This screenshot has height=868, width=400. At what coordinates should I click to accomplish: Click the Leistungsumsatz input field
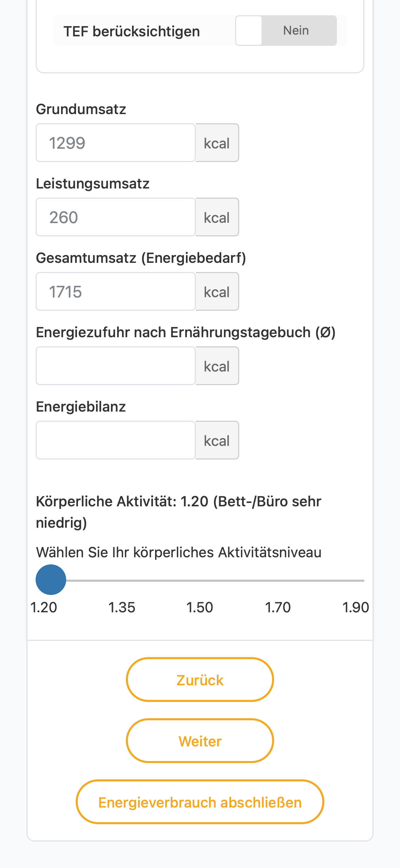coord(116,217)
